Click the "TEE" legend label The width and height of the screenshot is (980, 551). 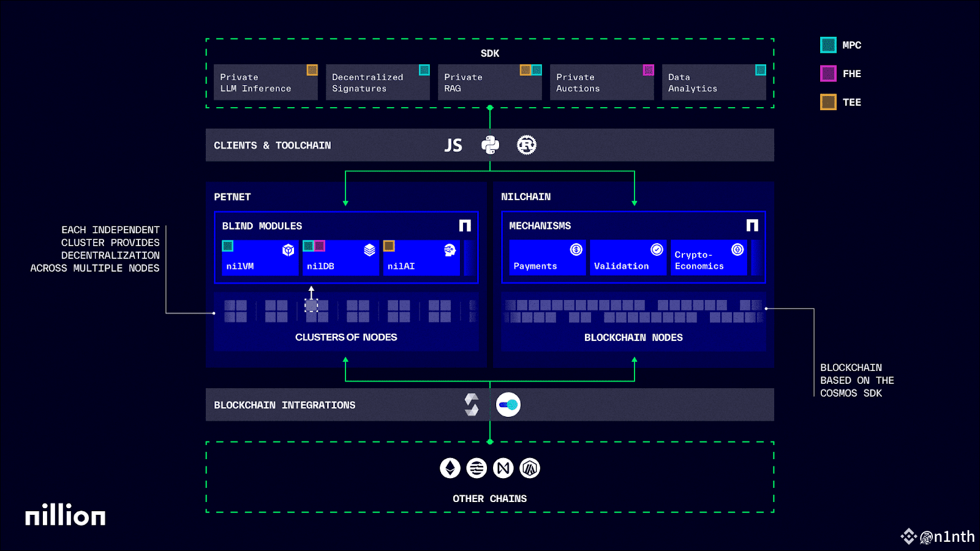click(852, 102)
